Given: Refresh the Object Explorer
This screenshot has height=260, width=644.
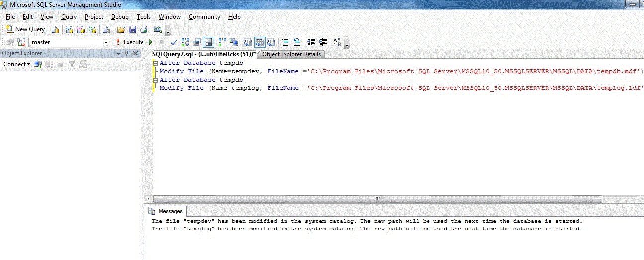Looking at the screenshot, I should [x=83, y=64].
